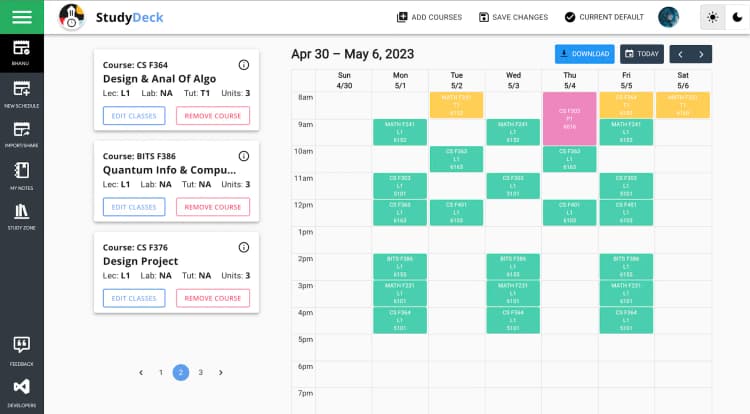Open the Developers sidebar icon

[21, 392]
